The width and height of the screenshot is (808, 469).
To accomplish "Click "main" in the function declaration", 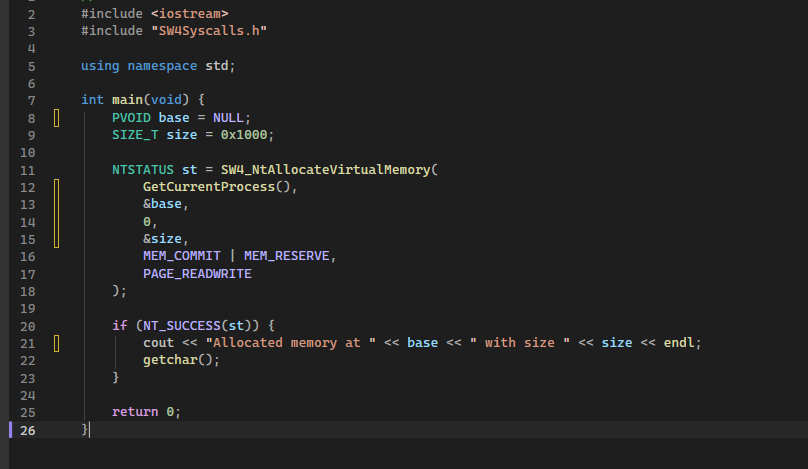I will (127, 99).
